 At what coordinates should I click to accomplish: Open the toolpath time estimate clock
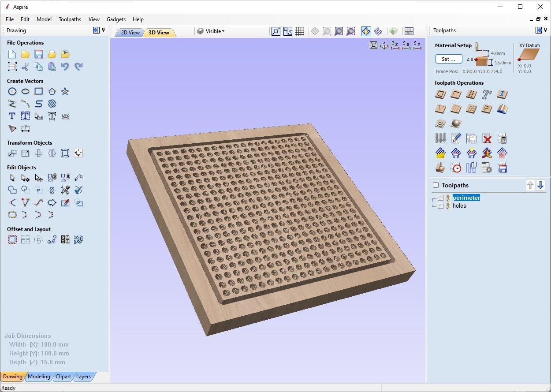(x=456, y=168)
